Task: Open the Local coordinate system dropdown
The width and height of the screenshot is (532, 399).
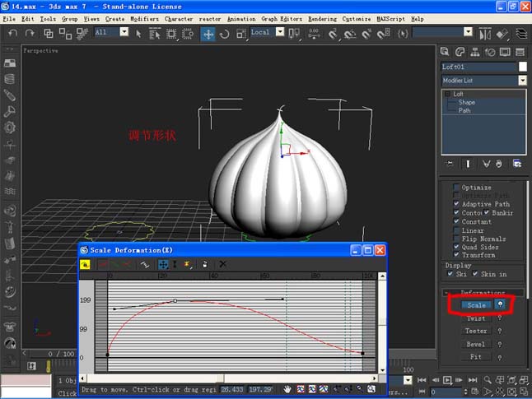Action: pos(279,32)
